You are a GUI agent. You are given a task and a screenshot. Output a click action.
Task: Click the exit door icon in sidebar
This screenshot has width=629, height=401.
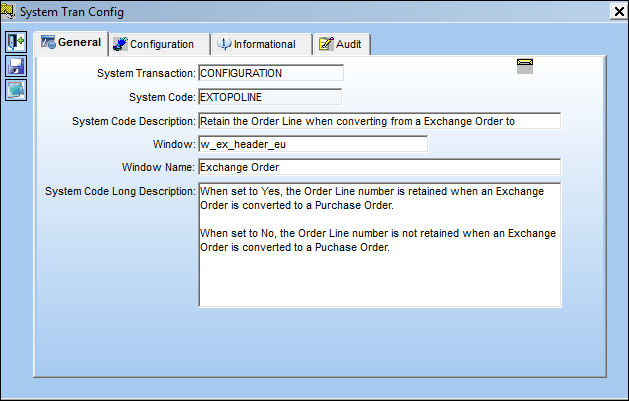[x=16, y=42]
